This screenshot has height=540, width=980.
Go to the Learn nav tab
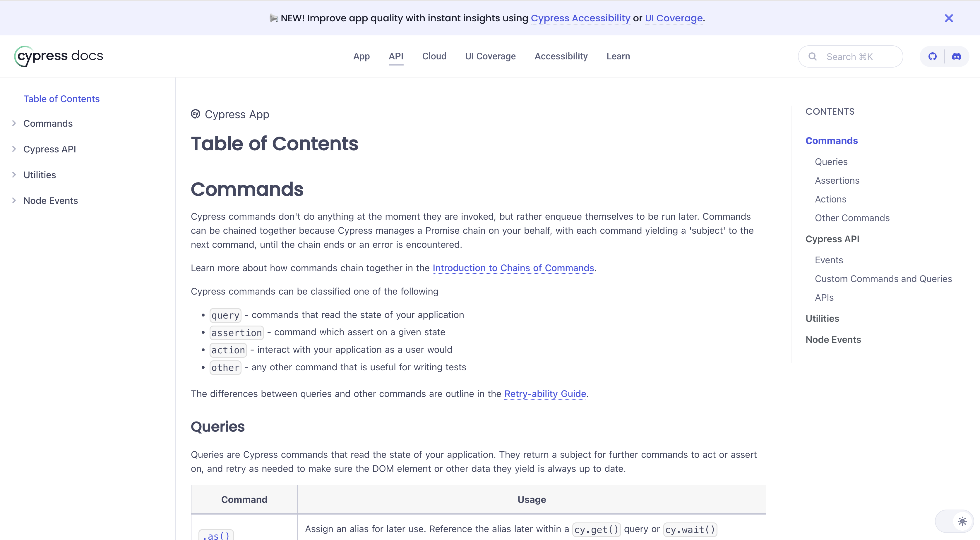[x=618, y=56]
